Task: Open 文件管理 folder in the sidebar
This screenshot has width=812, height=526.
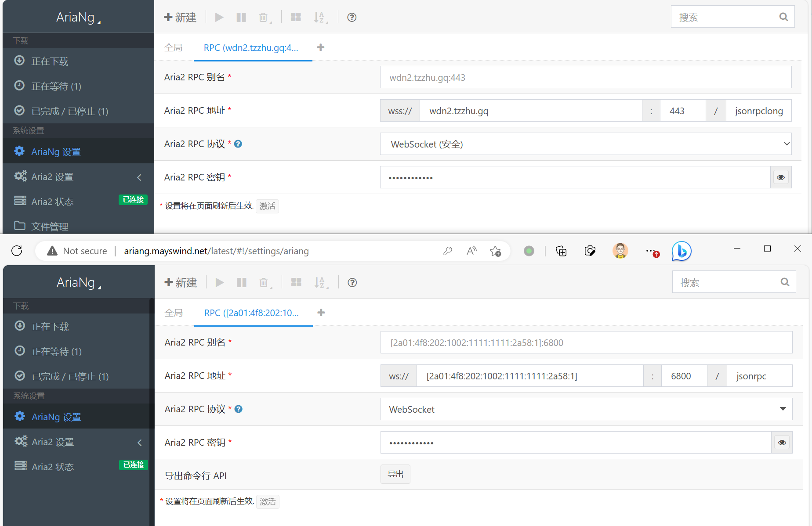Action: tap(50, 226)
